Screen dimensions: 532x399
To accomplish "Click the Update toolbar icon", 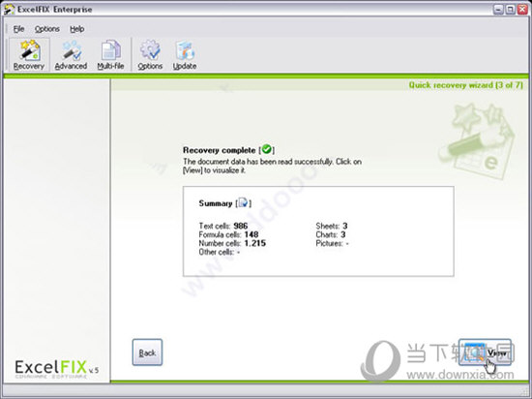I will click(x=185, y=54).
